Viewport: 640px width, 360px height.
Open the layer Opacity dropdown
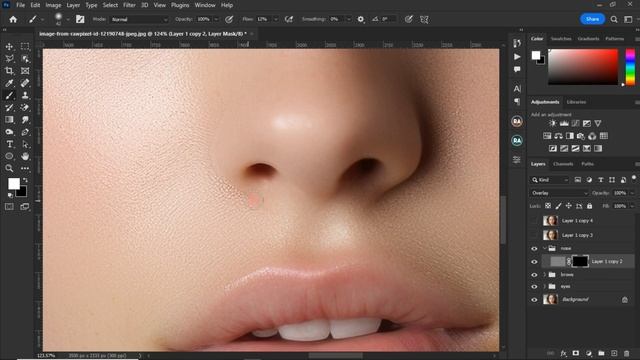click(632, 193)
